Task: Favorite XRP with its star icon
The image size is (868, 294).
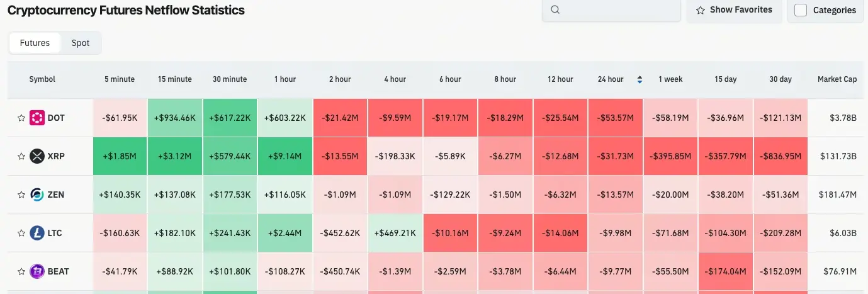Action: [x=21, y=156]
